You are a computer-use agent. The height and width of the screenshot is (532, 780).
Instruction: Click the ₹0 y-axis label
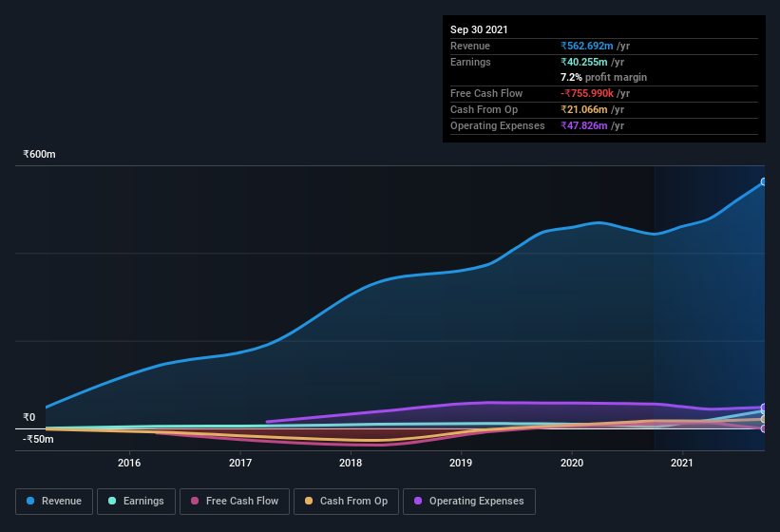(29, 417)
